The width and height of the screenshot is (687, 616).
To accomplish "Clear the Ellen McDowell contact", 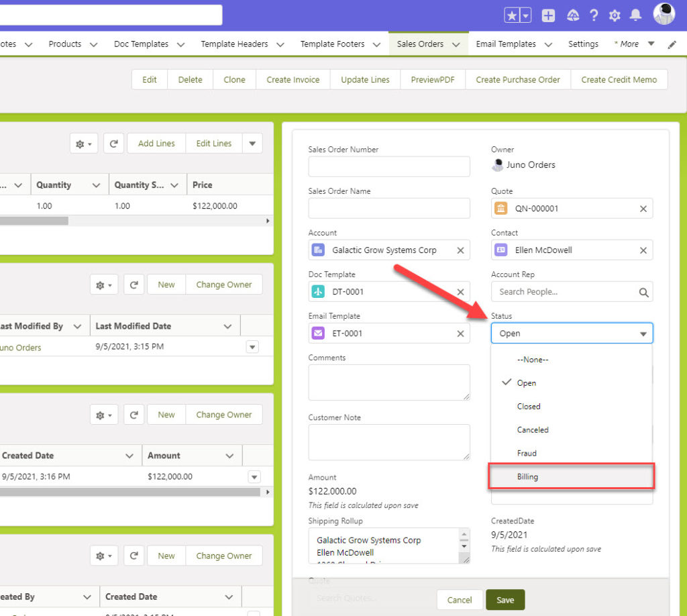I will tap(643, 250).
